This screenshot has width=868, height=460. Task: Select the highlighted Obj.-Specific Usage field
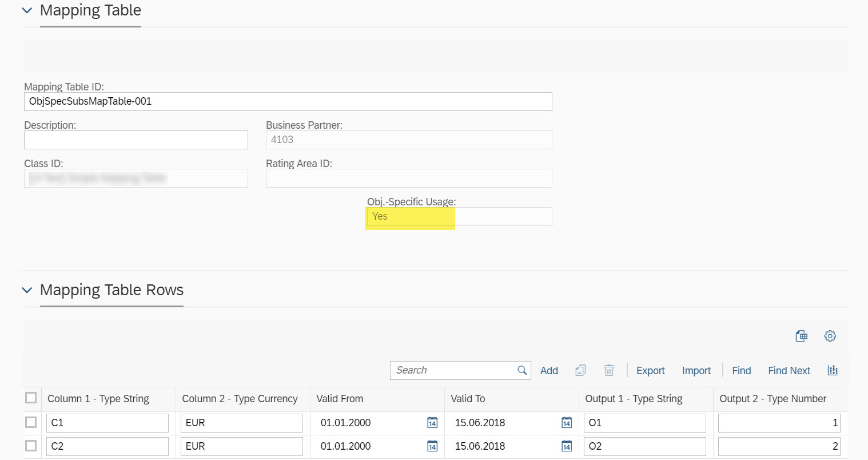pyautogui.click(x=409, y=216)
